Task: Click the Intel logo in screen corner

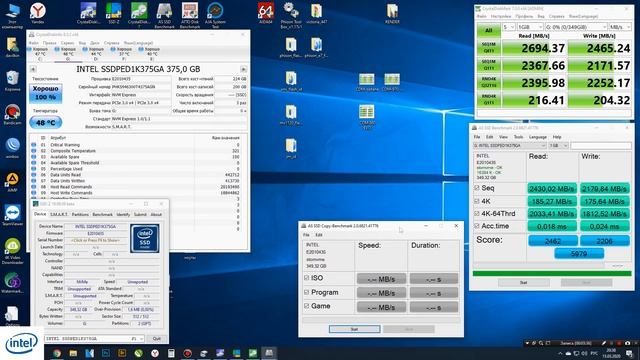Action: [x=21, y=344]
